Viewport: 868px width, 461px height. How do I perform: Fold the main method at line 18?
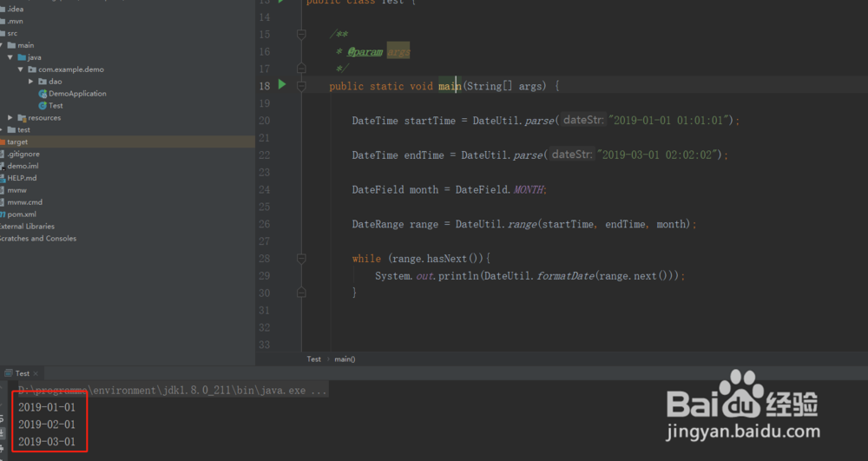301,86
